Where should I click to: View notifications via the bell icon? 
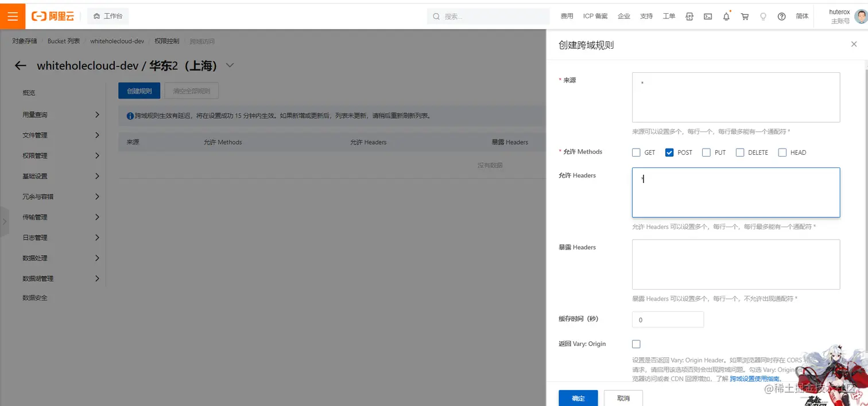(726, 16)
